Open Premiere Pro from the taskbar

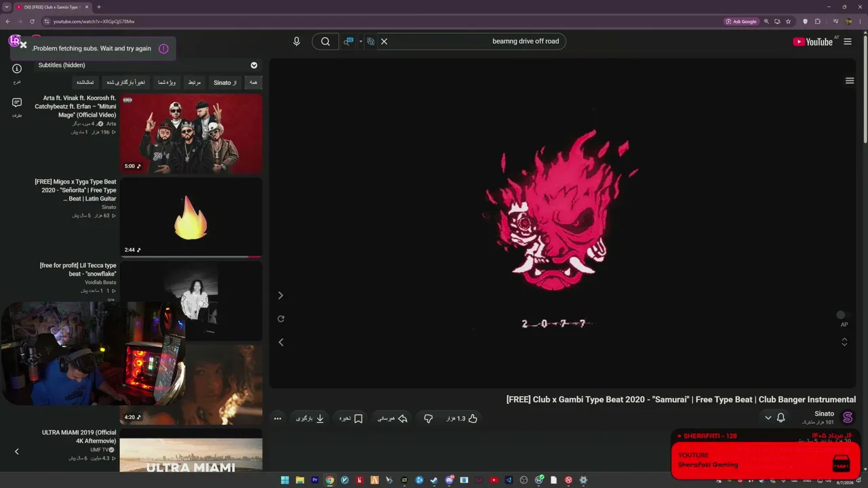click(x=315, y=480)
